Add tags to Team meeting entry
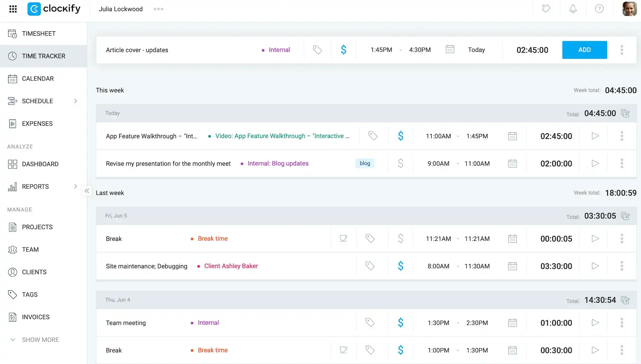This screenshot has width=641, height=364. [x=370, y=322]
